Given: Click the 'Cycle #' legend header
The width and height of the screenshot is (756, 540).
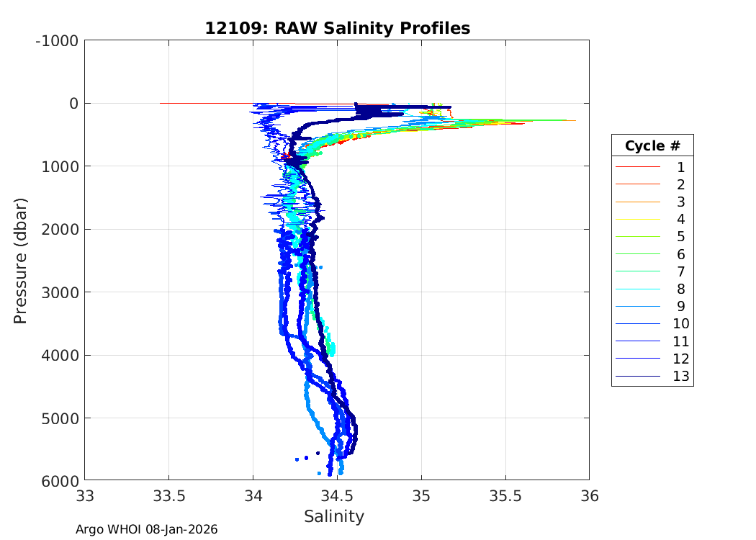Looking at the screenshot, I should [x=652, y=146].
